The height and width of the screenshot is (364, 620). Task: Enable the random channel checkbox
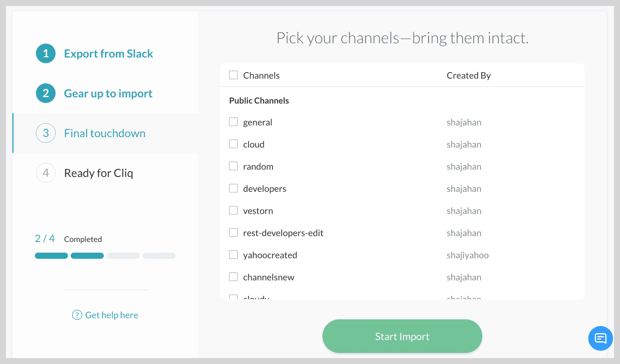[x=233, y=166]
